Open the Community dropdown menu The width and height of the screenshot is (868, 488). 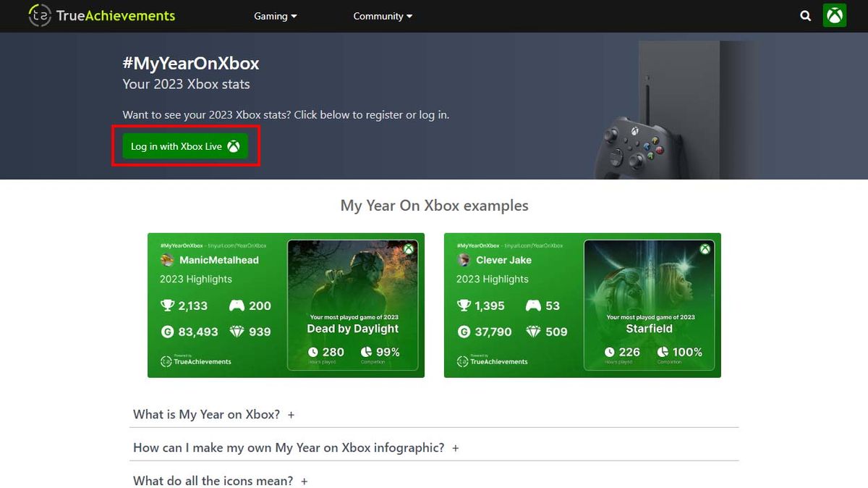tap(383, 16)
